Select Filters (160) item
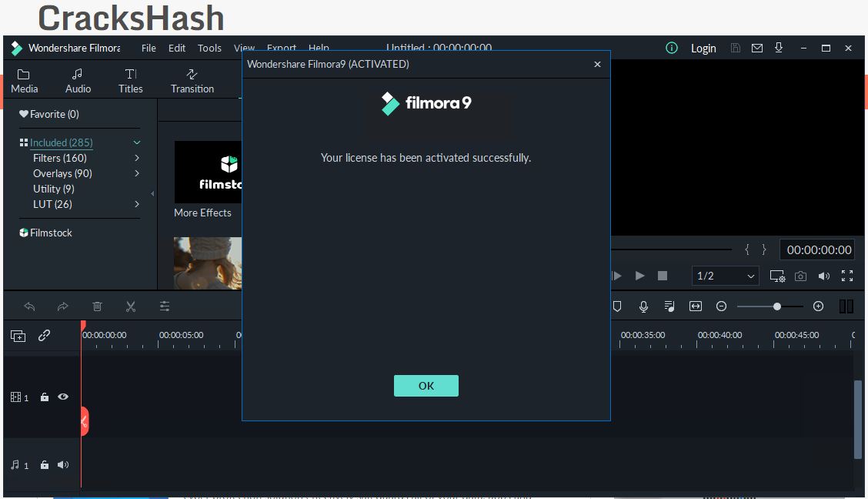The width and height of the screenshot is (868, 499). pos(60,158)
